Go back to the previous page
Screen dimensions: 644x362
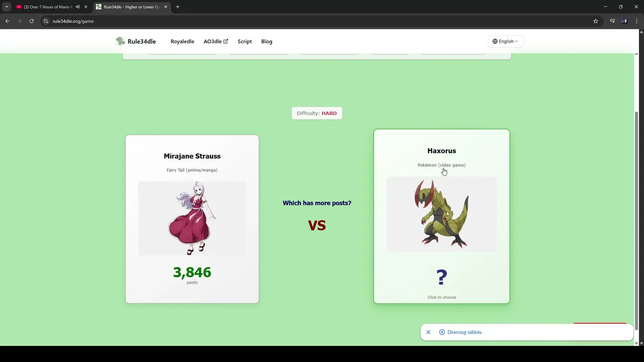[7, 21]
